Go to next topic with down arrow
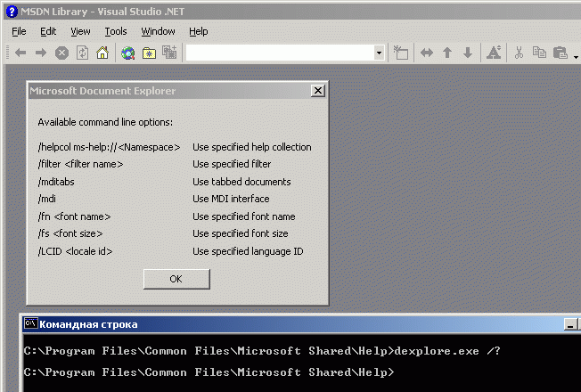 [x=468, y=53]
